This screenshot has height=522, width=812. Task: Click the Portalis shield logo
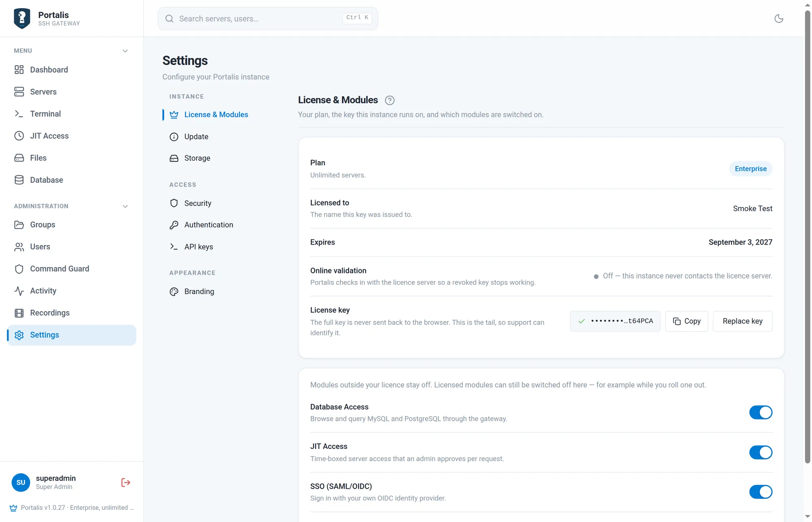pyautogui.click(x=22, y=18)
